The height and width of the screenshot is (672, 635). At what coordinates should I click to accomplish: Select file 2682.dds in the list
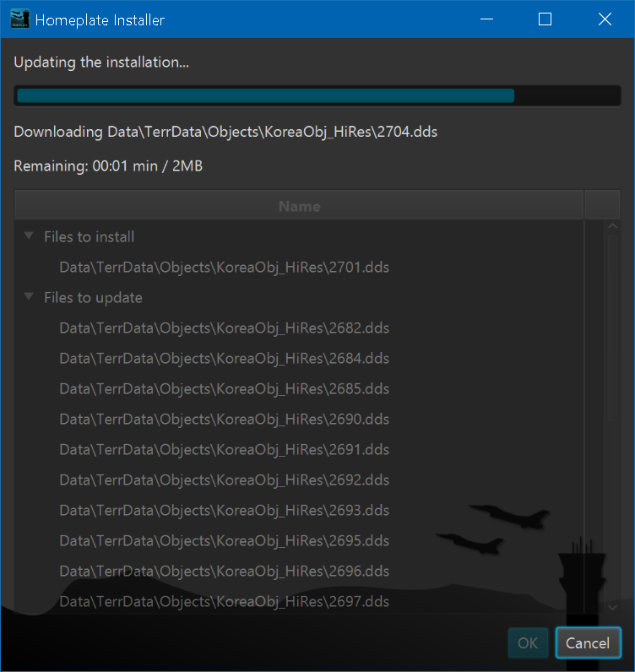coord(224,328)
